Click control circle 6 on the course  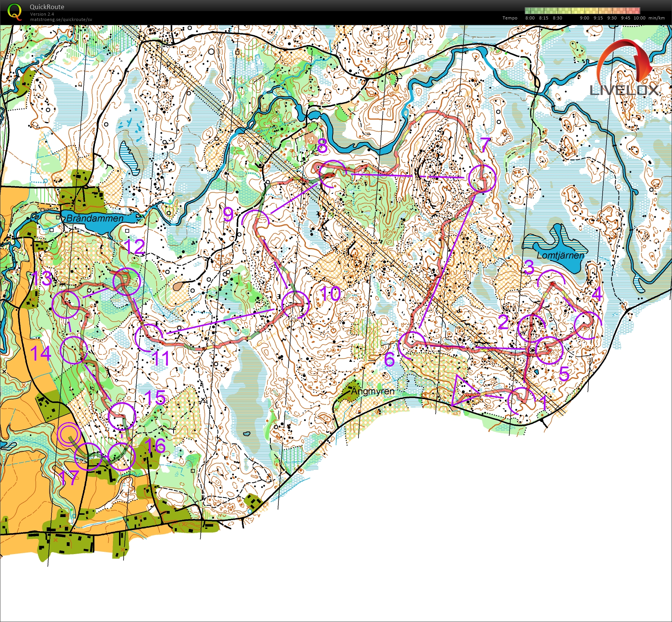click(412, 345)
